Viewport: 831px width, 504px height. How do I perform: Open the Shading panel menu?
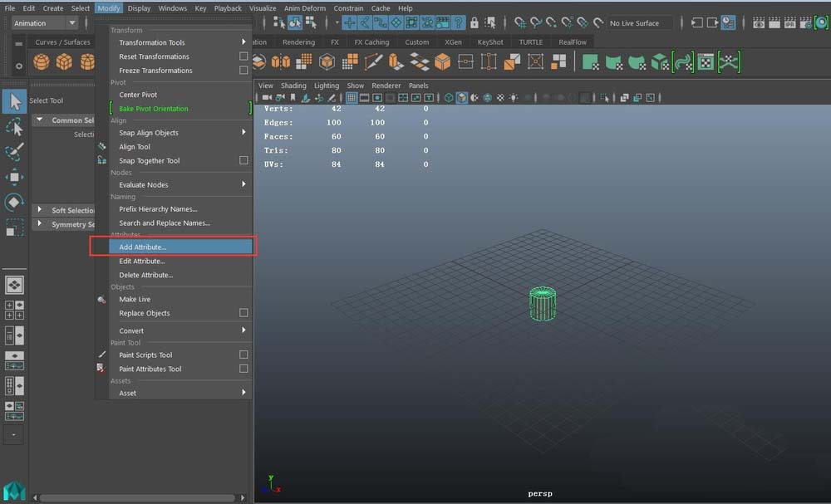(x=293, y=86)
